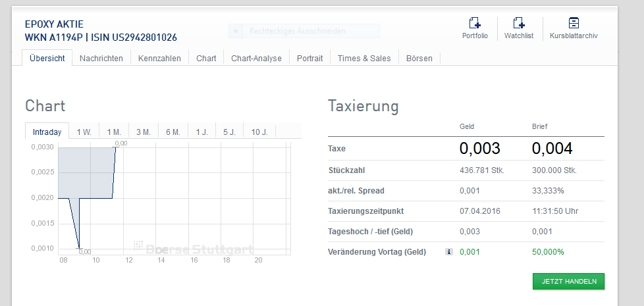Select the 436.781 Stk. value
644x306 pixels.
(x=482, y=170)
